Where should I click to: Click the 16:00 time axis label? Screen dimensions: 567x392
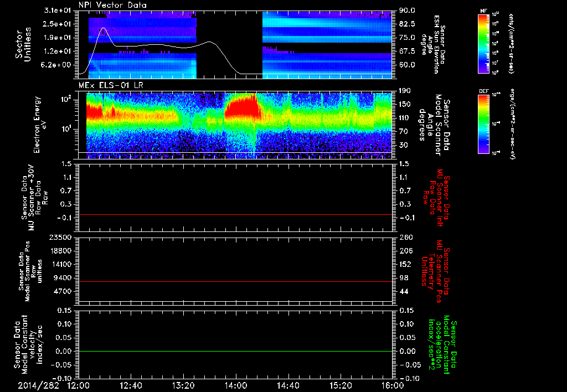[x=393, y=385]
